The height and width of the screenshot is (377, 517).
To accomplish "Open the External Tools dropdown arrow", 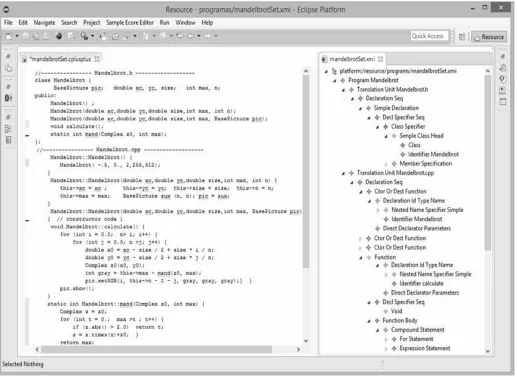I will point(93,36).
